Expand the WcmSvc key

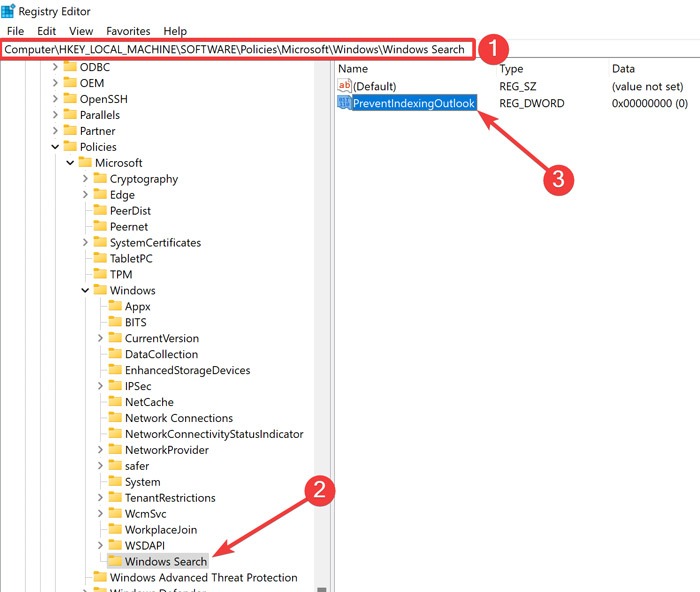point(100,513)
